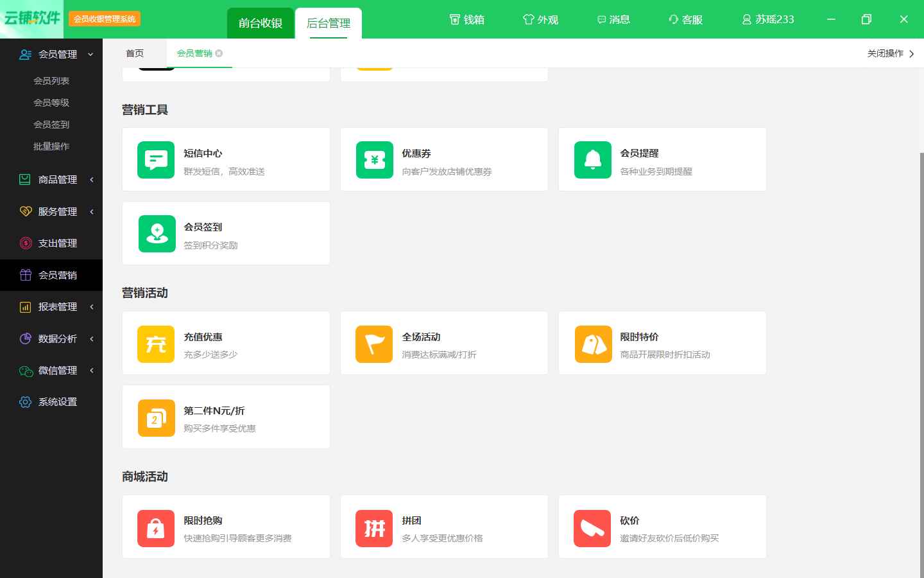The height and width of the screenshot is (578, 924).
Task: Switch to the 后台管理 tab
Action: pyautogui.click(x=329, y=23)
